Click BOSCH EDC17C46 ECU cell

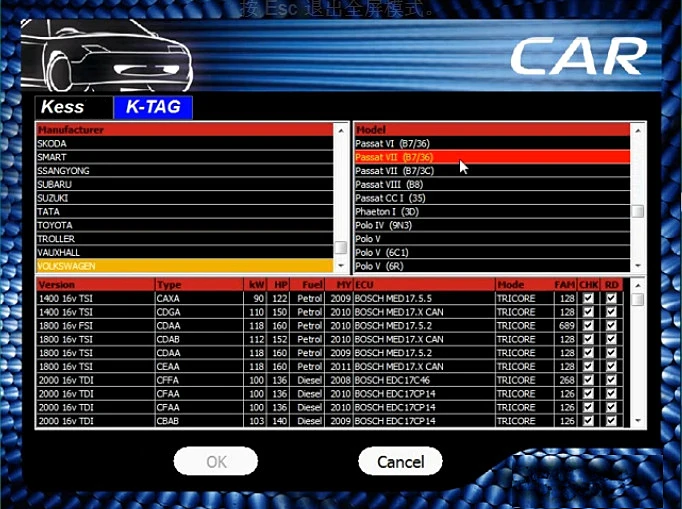(424, 380)
